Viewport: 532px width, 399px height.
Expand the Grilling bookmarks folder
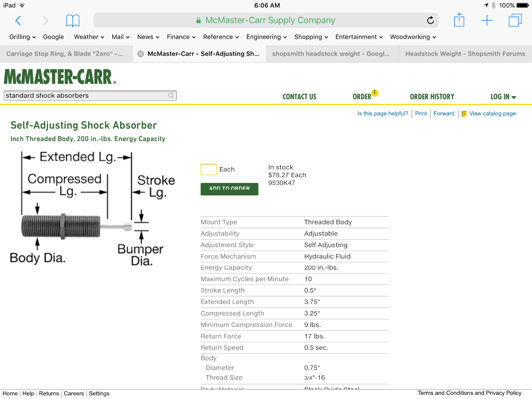23,37
